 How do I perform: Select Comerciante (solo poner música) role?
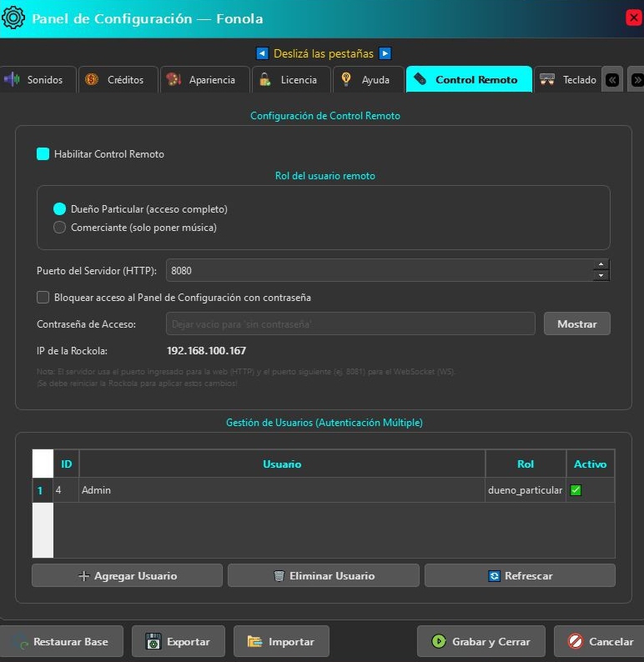[59, 228]
